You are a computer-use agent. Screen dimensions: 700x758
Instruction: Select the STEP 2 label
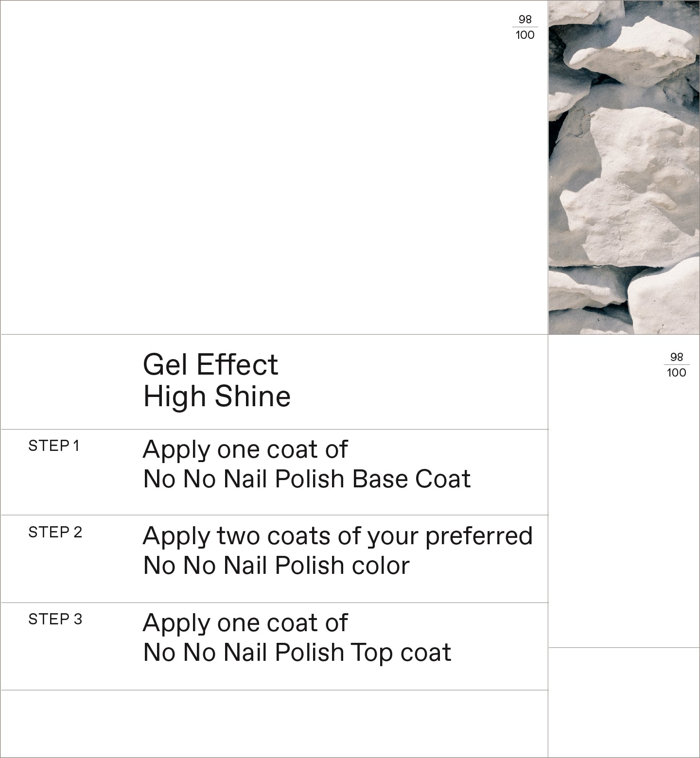coord(55,532)
